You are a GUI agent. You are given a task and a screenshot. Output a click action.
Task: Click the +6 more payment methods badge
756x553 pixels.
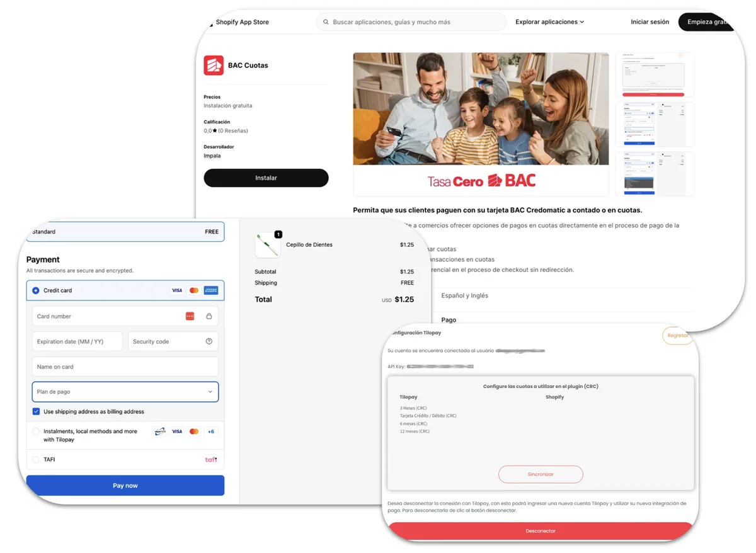211,431
